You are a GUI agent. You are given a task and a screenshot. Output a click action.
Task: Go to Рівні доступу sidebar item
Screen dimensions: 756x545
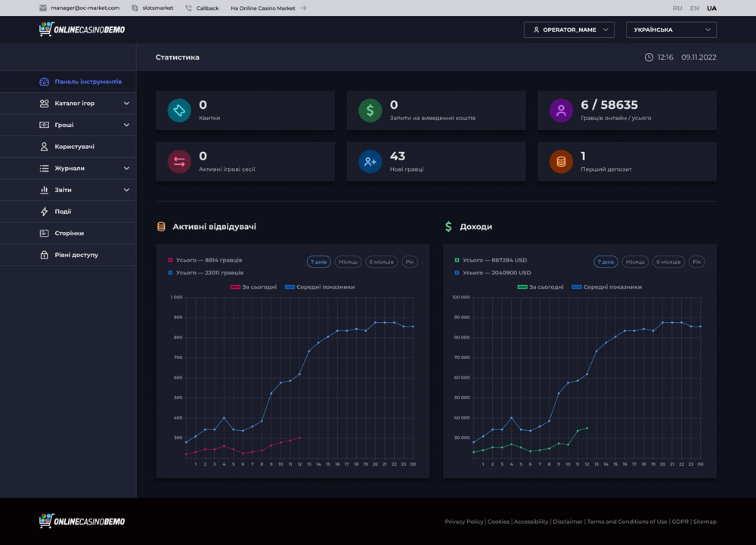pyautogui.click(x=76, y=255)
